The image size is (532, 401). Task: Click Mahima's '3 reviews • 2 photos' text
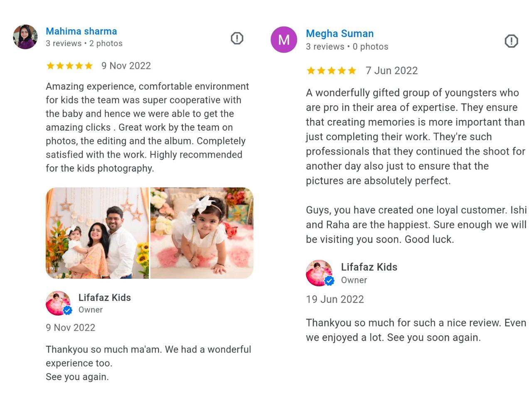click(x=84, y=43)
